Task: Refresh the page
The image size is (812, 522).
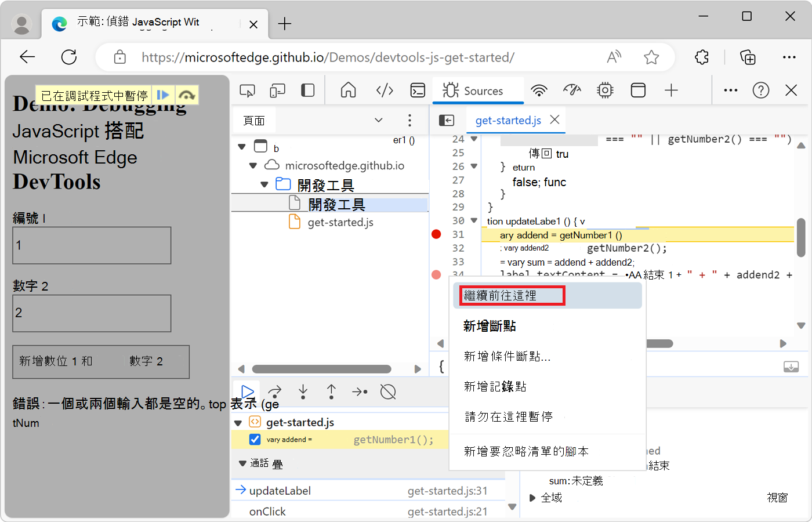Action: point(69,57)
